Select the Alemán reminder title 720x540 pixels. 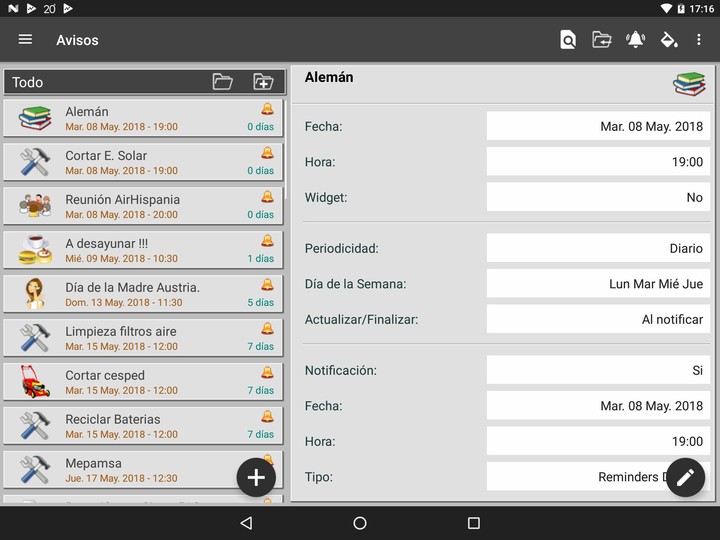(87, 112)
